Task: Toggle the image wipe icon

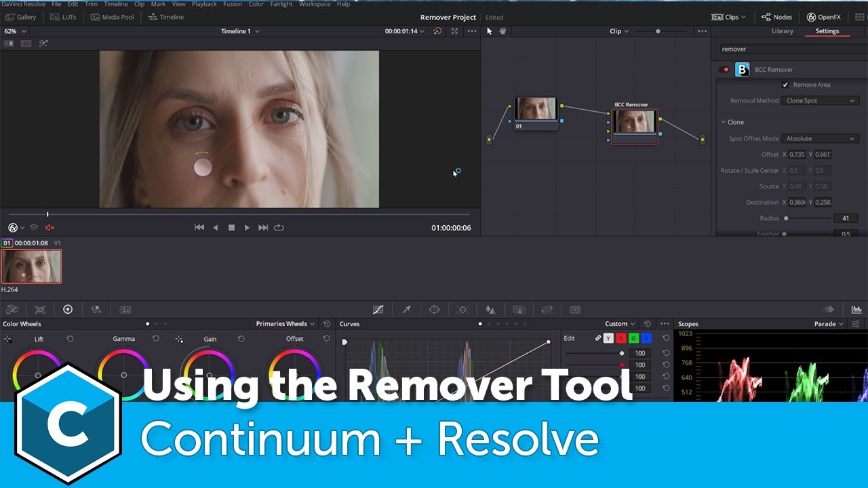Action: pyautogui.click(x=9, y=43)
